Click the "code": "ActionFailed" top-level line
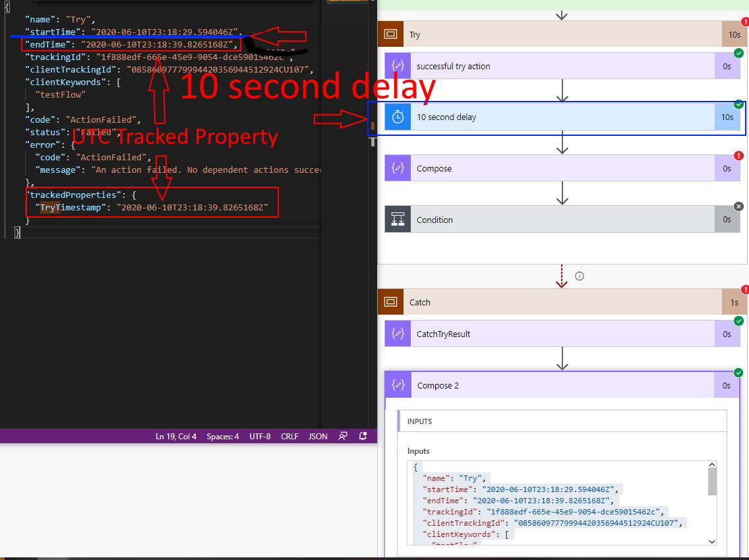This screenshot has height=560, width=749. [82, 119]
